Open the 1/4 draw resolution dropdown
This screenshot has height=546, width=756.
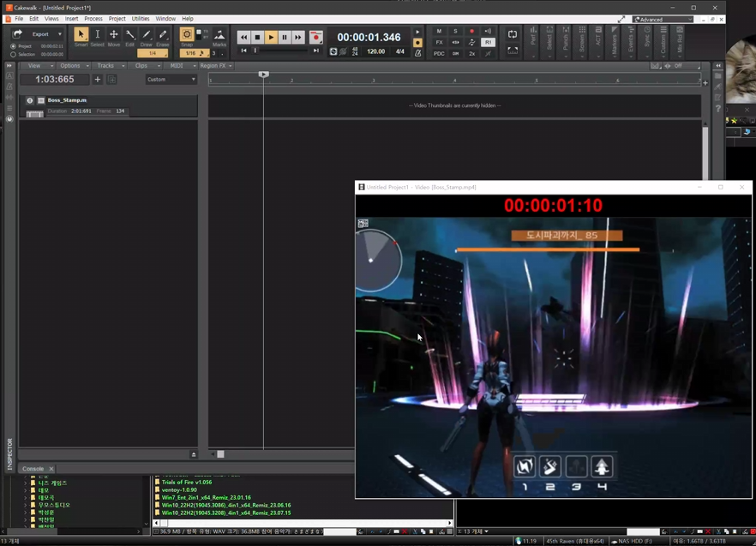153,53
